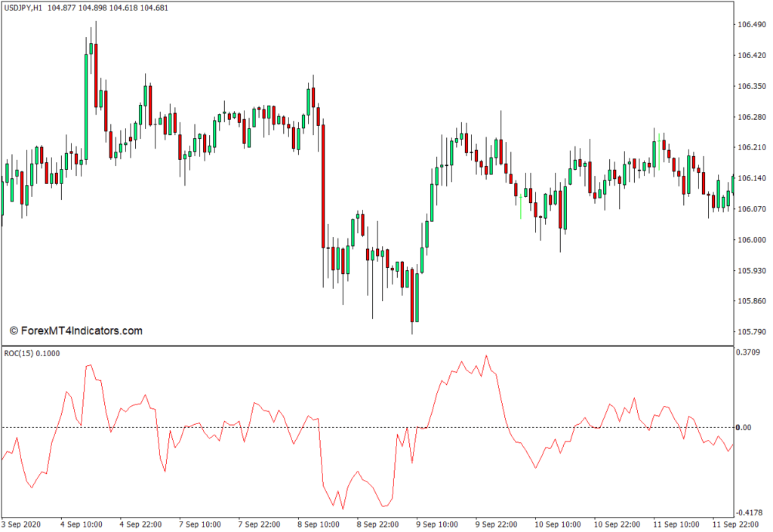The image size is (773, 532).
Task: Click the 7 Sep 22:00 time label
Action: [259, 524]
